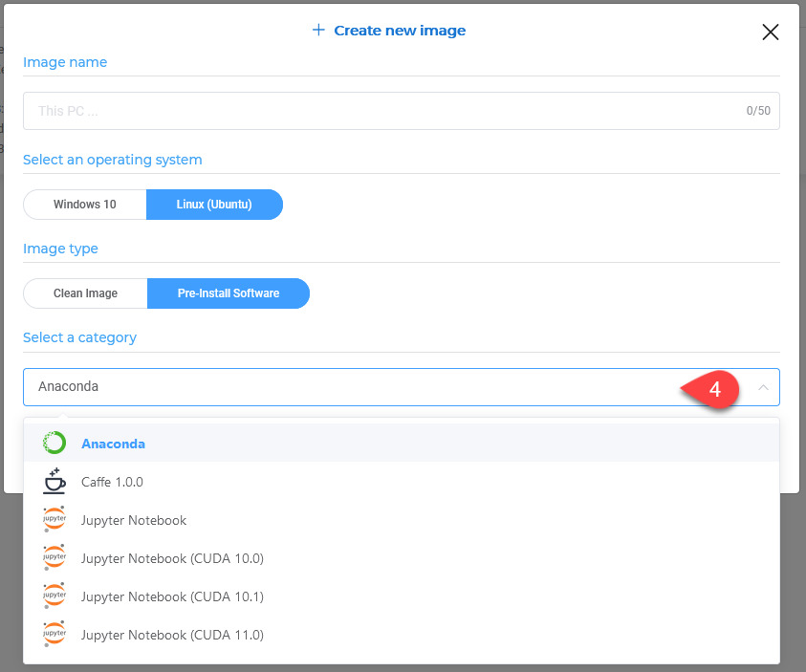Select Caffe 1.0.0 from the list

tap(402, 482)
